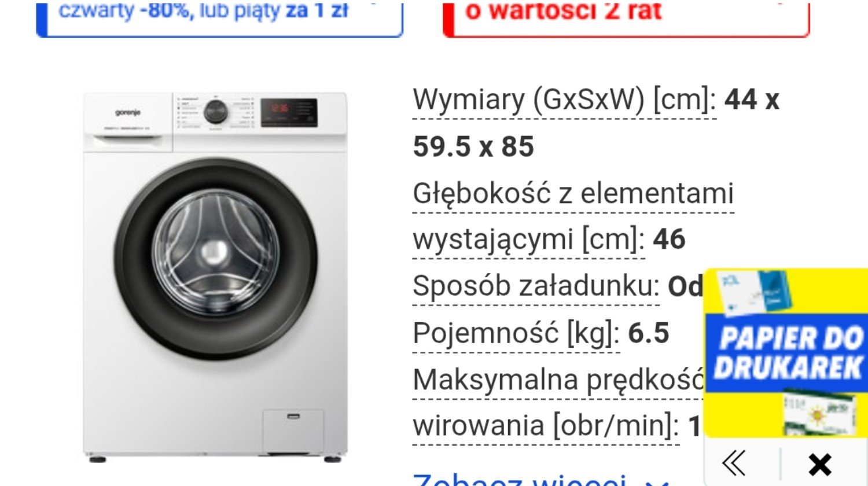Open the Papier do drukarek advertisement

pos(786,353)
